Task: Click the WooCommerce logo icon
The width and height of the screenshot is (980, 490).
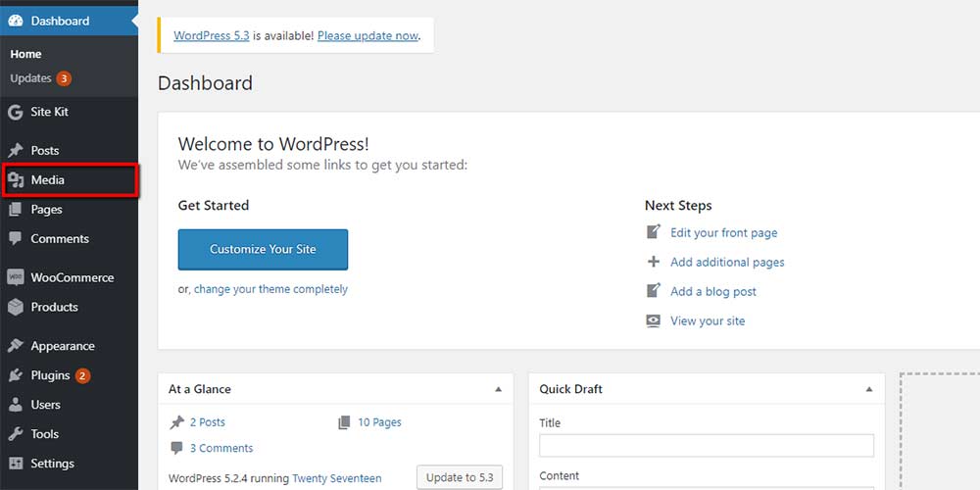Action: (16, 277)
